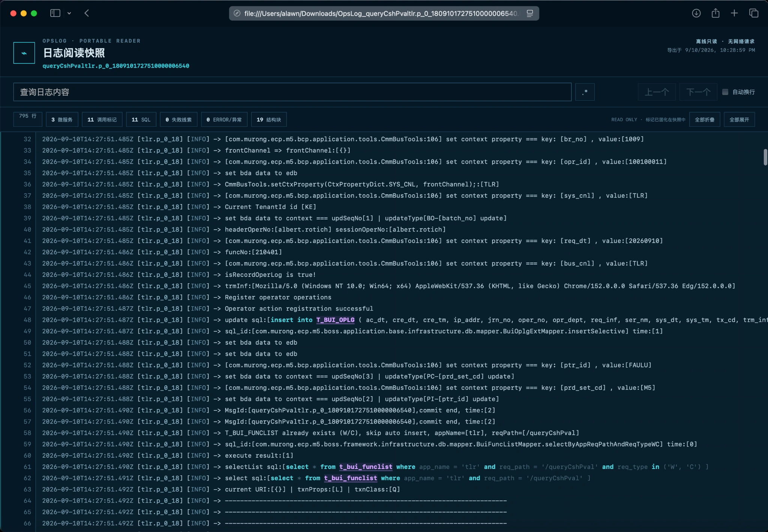
Task: Select the 0 失败线索 filter chip
Action: (x=178, y=119)
